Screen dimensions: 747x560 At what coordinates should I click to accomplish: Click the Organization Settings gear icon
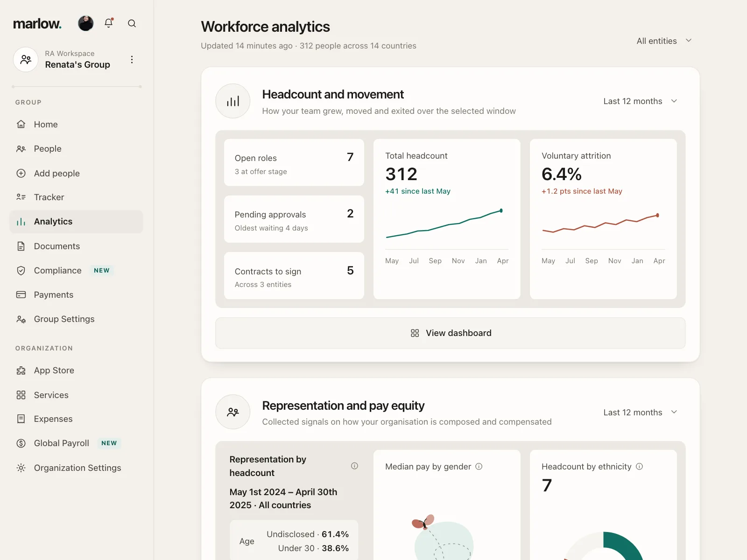click(21, 468)
